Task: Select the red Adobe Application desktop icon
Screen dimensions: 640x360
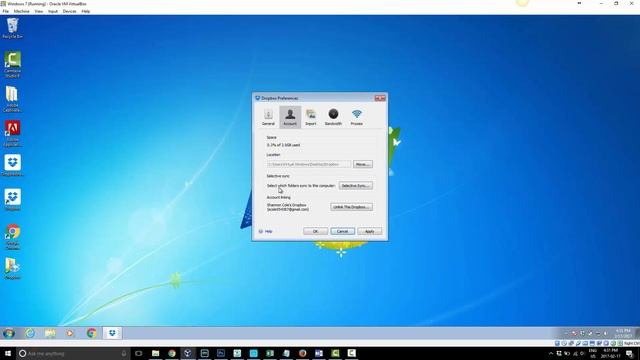Action: point(12,133)
